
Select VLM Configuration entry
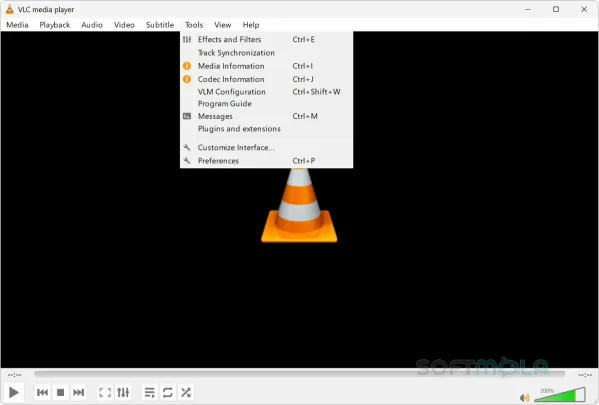pos(266,92)
